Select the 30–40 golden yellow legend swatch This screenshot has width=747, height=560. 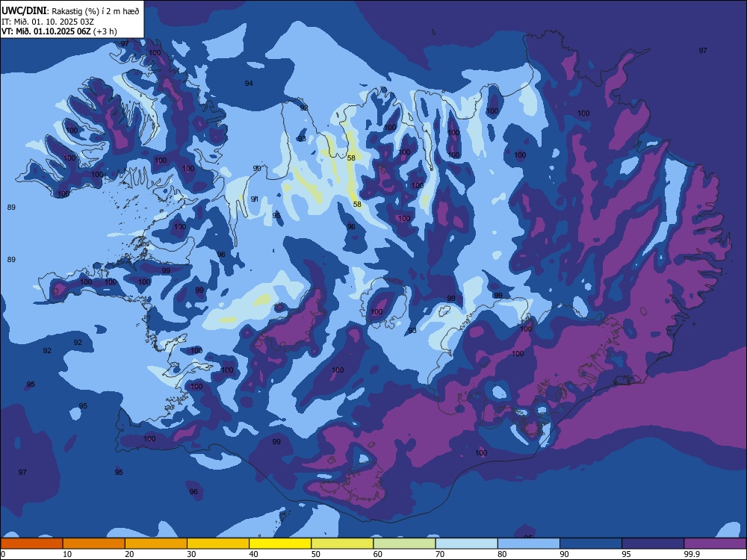218,544
